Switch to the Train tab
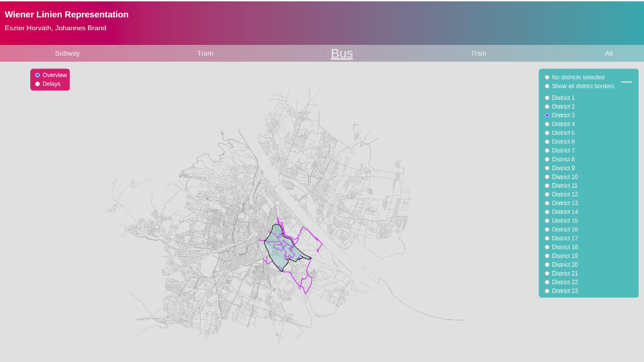This screenshot has width=644, height=362. click(x=478, y=54)
